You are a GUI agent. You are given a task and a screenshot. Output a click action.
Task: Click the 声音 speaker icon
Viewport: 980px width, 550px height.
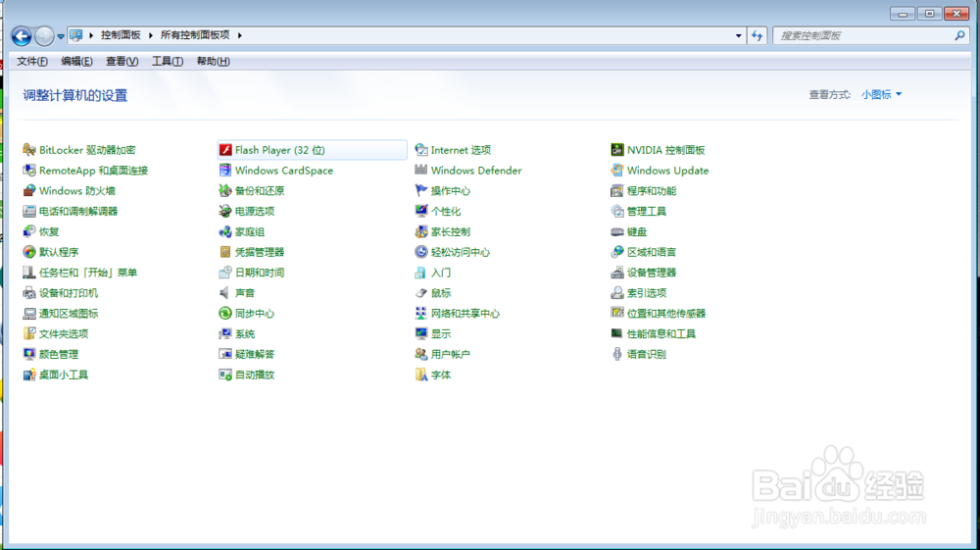point(225,293)
